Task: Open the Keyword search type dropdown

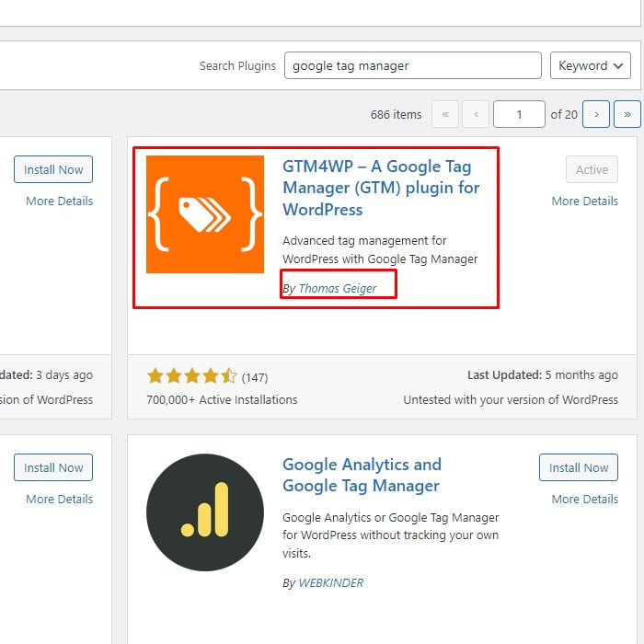Action: [590, 65]
